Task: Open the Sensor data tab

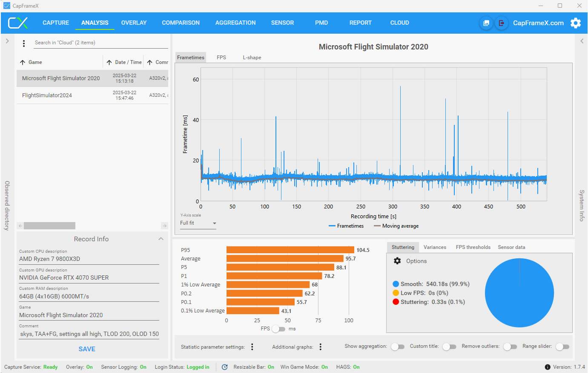Action: 511,247
